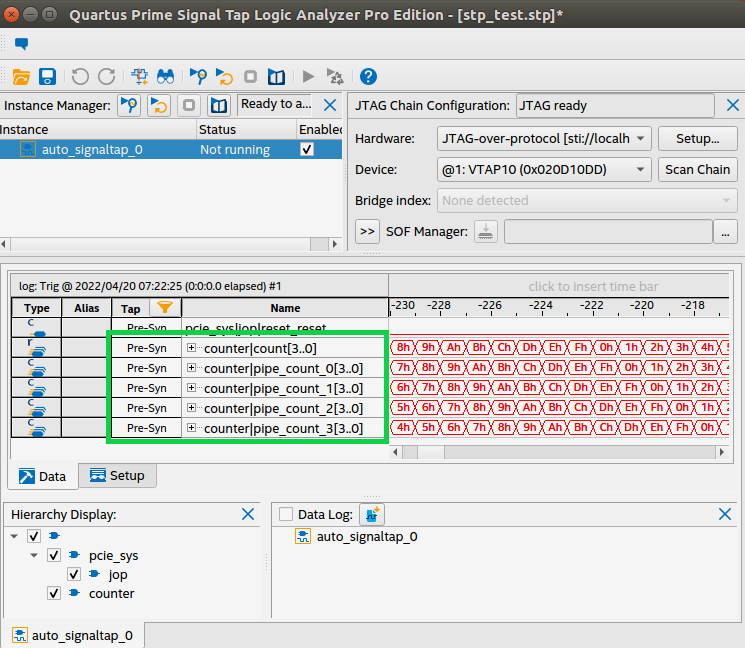Click the Scan Chain button
Image resolution: width=745 pixels, height=648 pixels.
697,169
